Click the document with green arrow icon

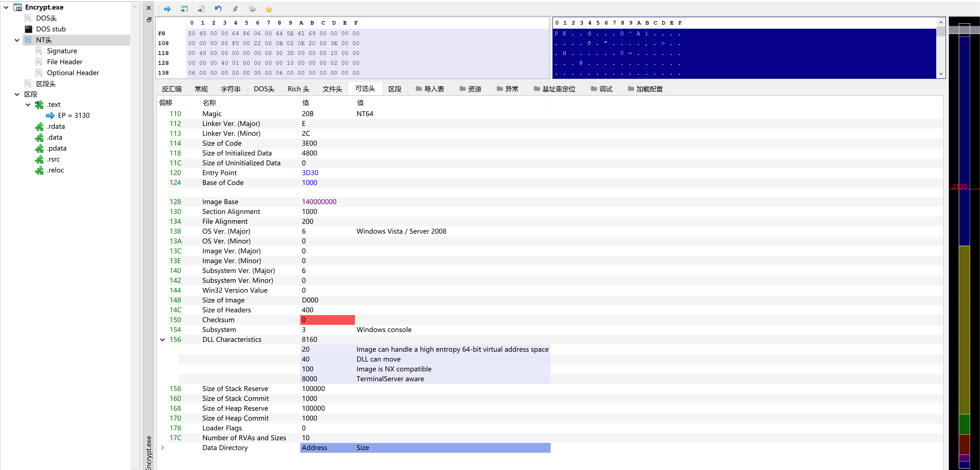coord(201,9)
